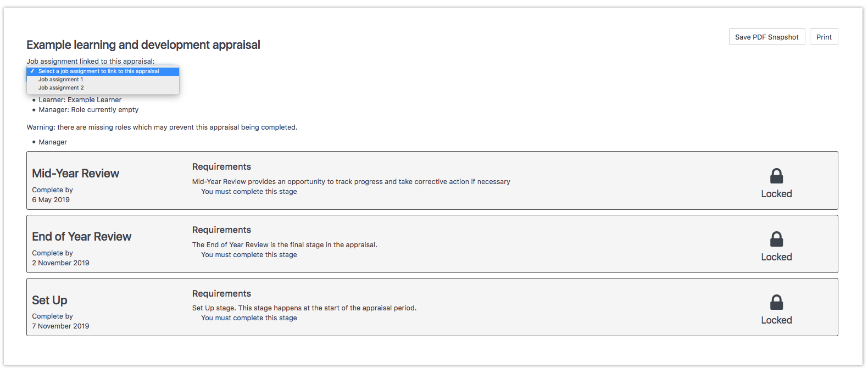Screen dimensions: 868x373
Task: Click the Requirements heading in Set Up stage
Action: tap(221, 294)
